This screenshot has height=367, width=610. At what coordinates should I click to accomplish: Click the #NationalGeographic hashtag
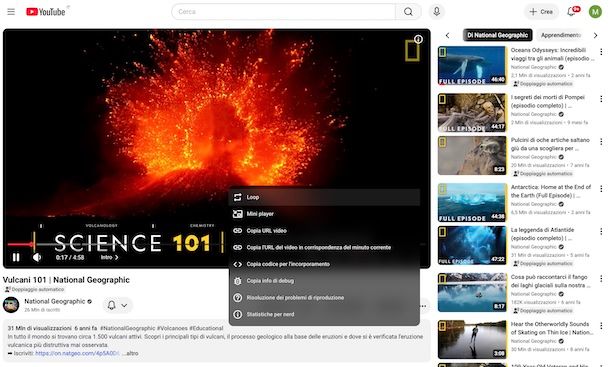pyautogui.click(x=127, y=328)
